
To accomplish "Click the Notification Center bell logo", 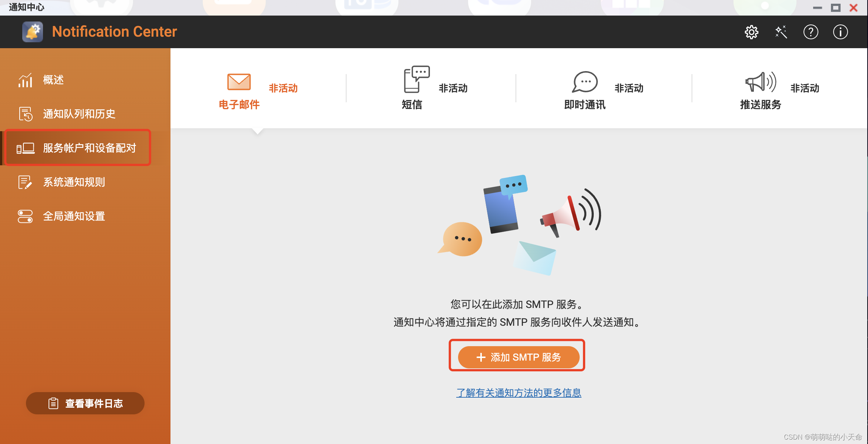I will [x=32, y=31].
